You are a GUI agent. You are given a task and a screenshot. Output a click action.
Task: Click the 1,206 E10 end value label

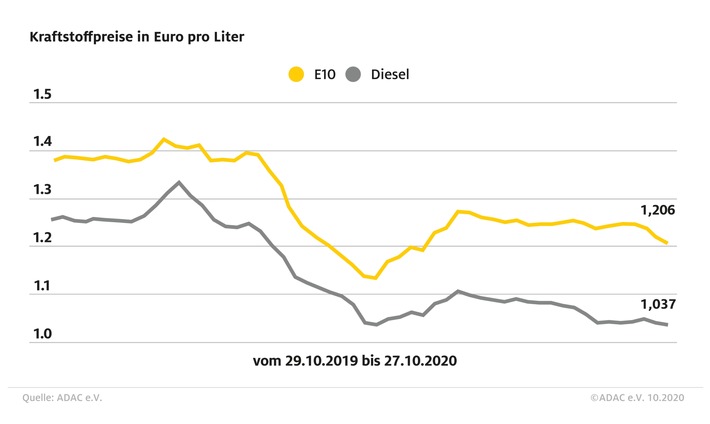657,210
